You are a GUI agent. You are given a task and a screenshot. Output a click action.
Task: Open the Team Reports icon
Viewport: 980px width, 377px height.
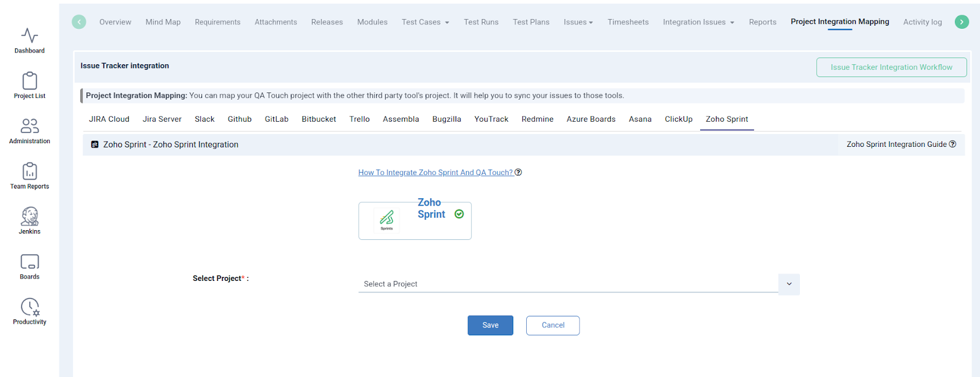tap(29, 171)
